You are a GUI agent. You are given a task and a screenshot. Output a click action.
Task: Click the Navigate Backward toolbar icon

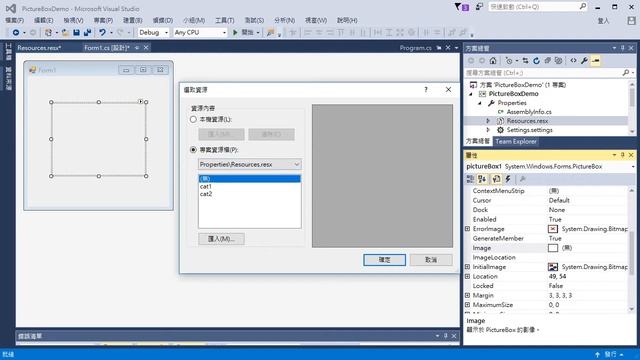pyautogui.click(x=16, y=32)
